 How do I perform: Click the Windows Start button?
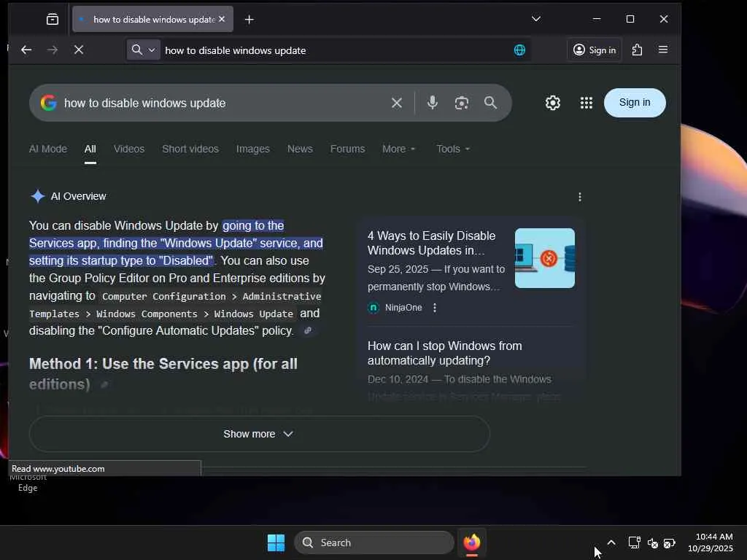click(x=276, y=542)
